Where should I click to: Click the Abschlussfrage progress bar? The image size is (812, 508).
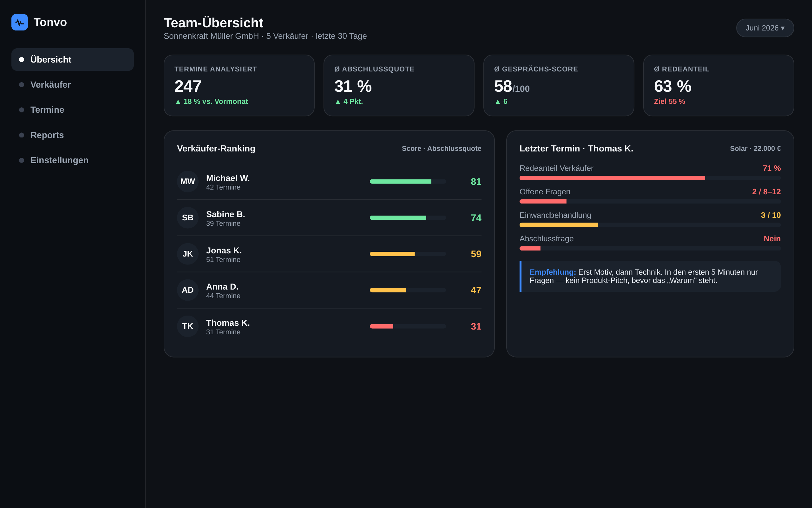tap(650, 249)
